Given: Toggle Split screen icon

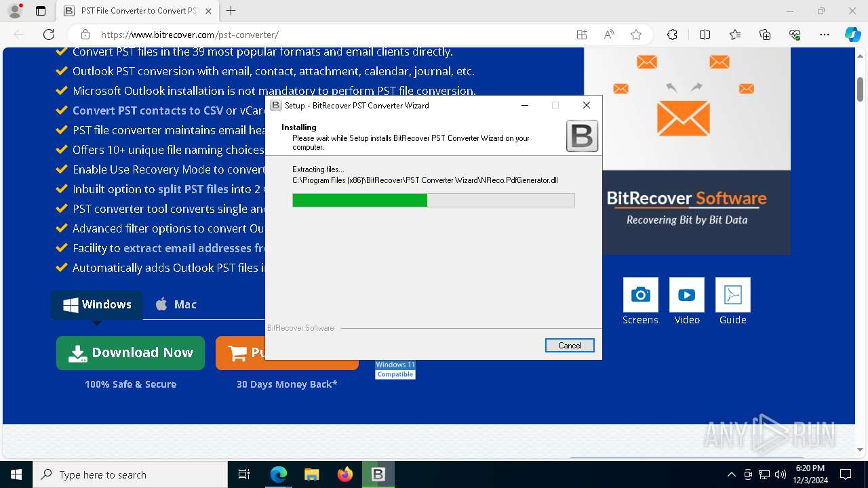Looking at the screenshot, I should (x=705, y=35).
